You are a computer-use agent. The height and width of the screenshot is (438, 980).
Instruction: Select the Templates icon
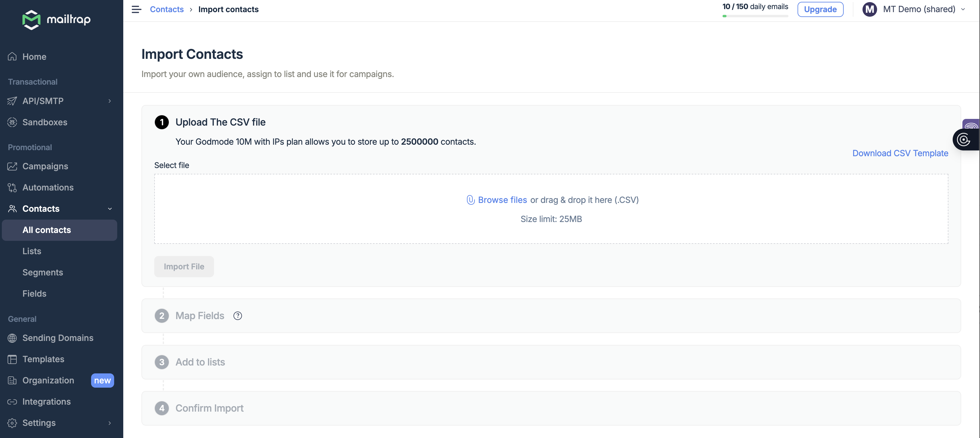click(x=12, y=359)
